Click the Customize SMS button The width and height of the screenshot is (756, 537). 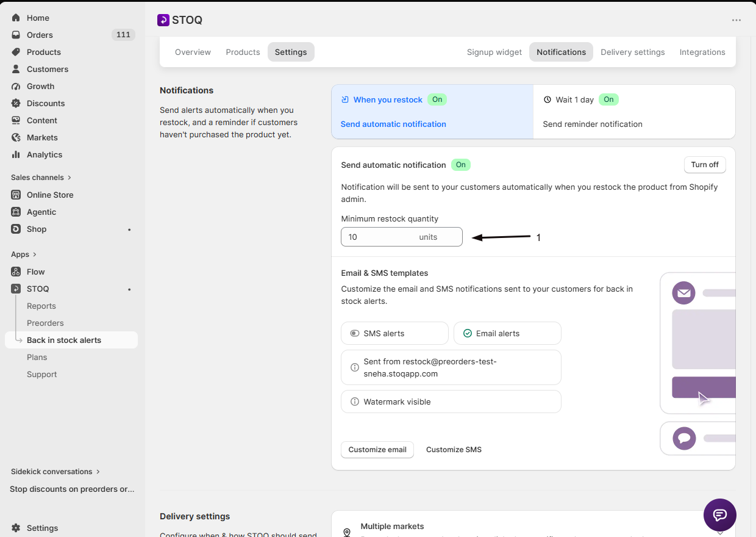coord(454,450)
